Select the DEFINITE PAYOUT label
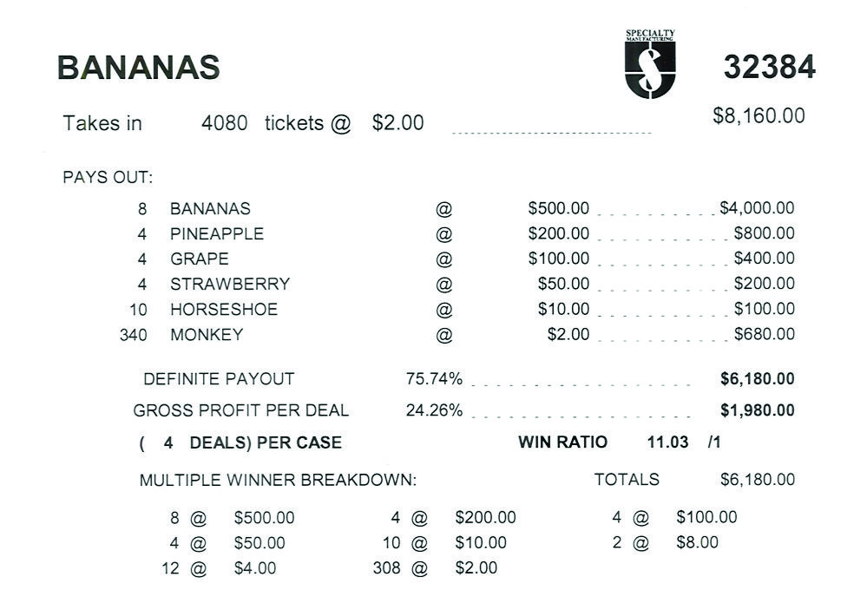 click(219, 379)
